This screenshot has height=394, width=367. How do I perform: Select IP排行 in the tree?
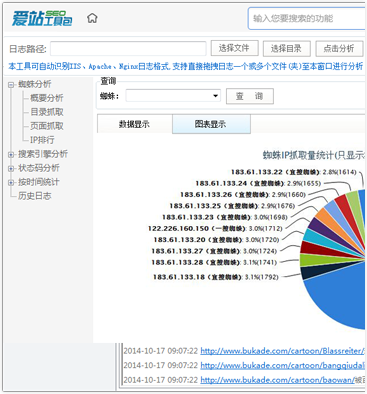point(42,140)
